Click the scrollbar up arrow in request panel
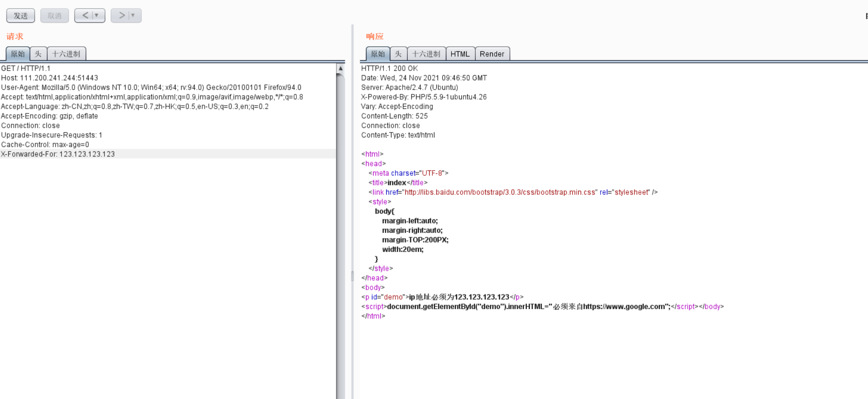Image resolution: width=868 pixels, height=399 pixels. pos(340,68)
